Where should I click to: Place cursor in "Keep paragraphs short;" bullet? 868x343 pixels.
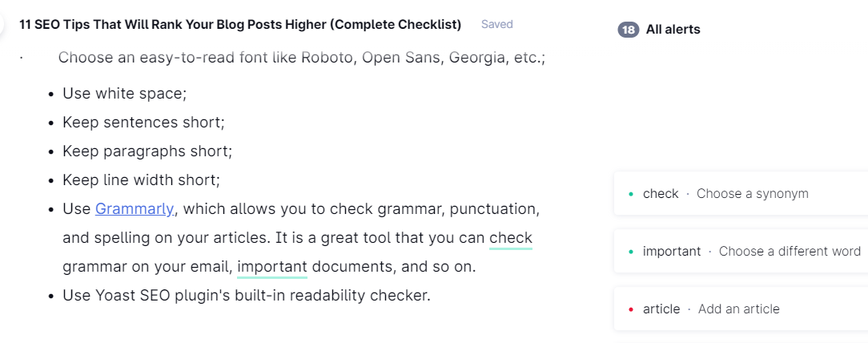[147, 151]
